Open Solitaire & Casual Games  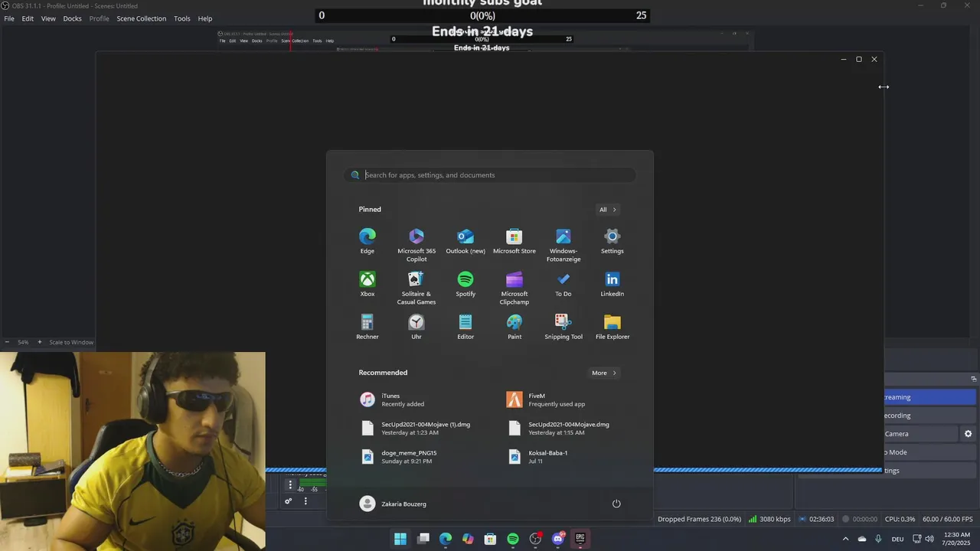416,288
